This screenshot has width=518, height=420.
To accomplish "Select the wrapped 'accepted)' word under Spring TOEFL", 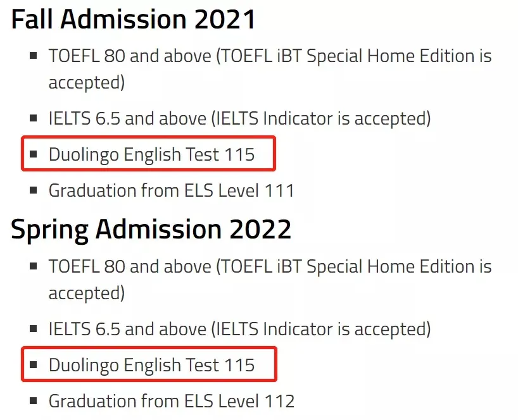I will (87, 293).
